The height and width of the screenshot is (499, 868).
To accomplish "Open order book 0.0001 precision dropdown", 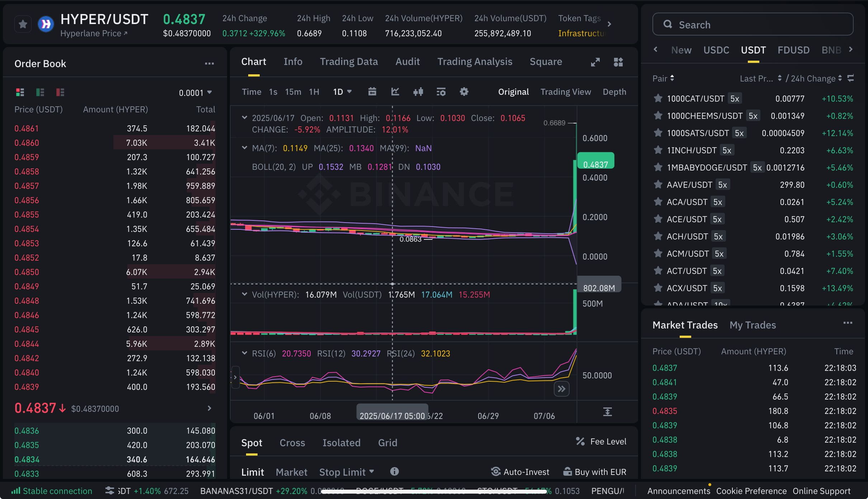I will (x=195, y=93).
